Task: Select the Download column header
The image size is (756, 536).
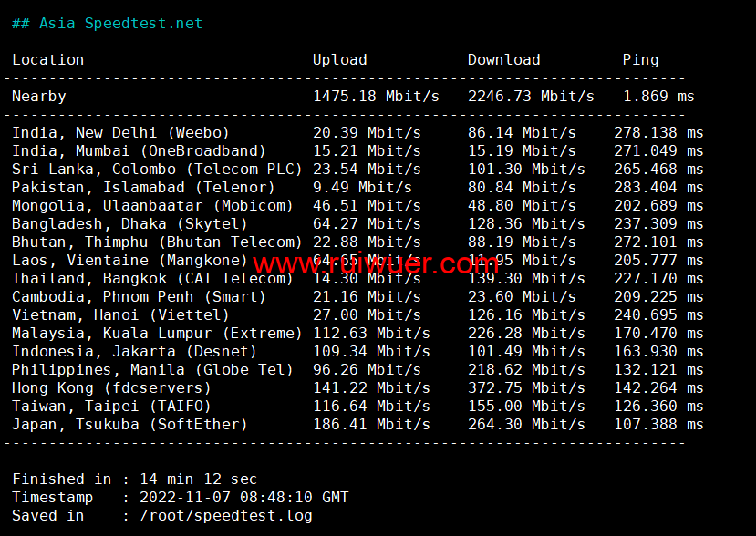Action: [x=503, y=60]
